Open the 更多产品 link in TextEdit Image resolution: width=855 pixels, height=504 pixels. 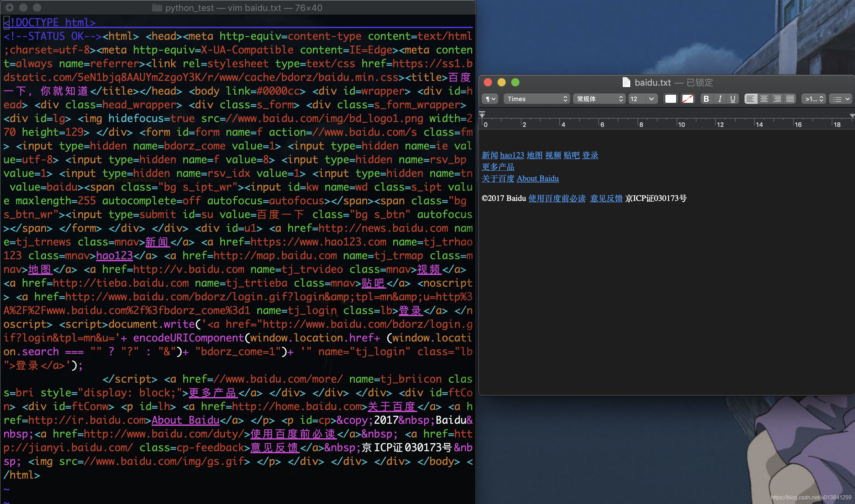pyautogui.click(x=498, y=167)
